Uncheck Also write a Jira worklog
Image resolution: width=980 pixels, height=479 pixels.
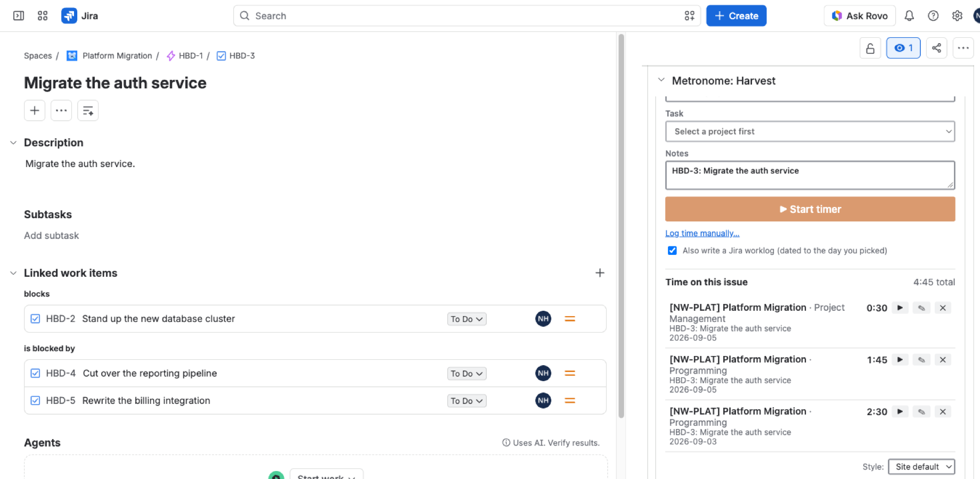(x=672, y=251)
